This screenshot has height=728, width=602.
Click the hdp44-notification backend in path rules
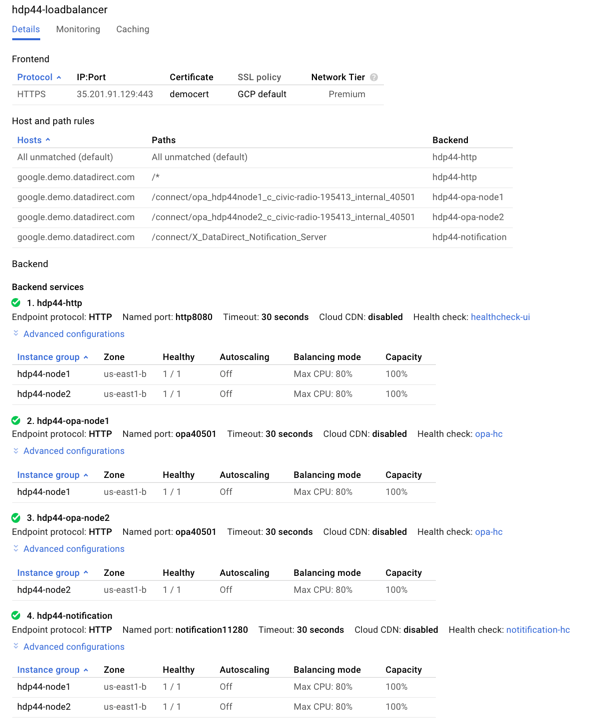(469, 237)
